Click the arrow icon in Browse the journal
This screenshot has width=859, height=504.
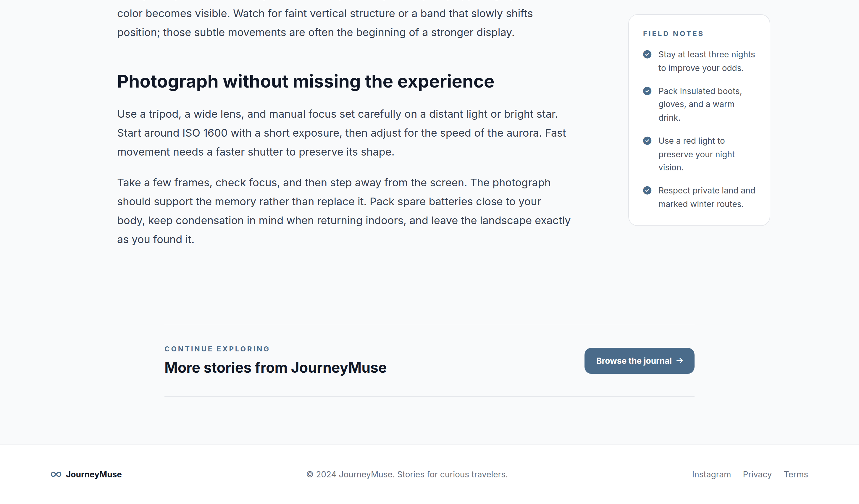[680, 361]
